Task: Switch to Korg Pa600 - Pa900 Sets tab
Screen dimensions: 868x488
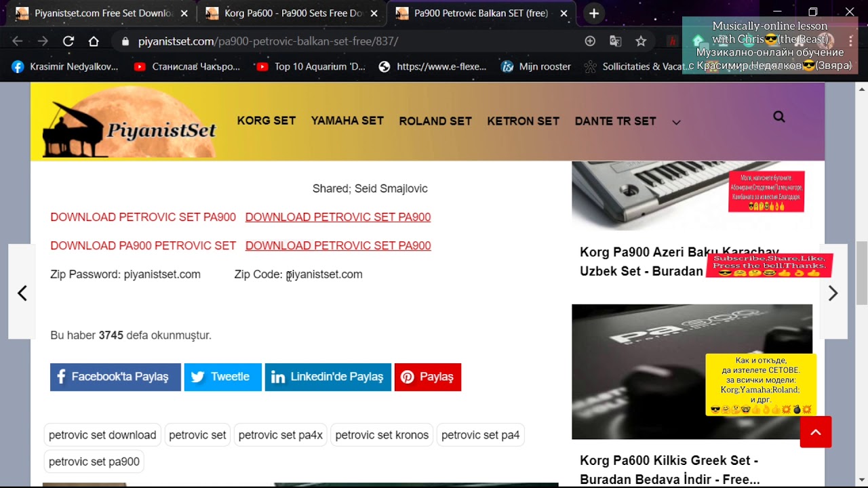Action: click(x=292, y=14)
